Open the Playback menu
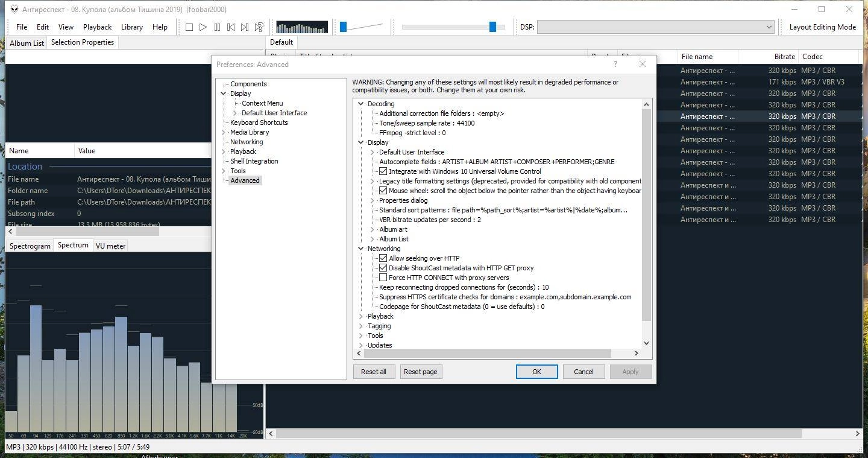Screen dimensions: 868x458 [x=97, y=27]
